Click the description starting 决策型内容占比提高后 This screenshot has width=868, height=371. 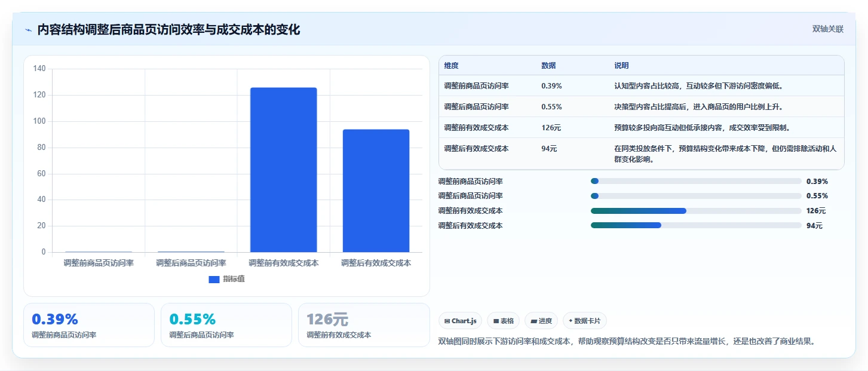click(698, 107)
